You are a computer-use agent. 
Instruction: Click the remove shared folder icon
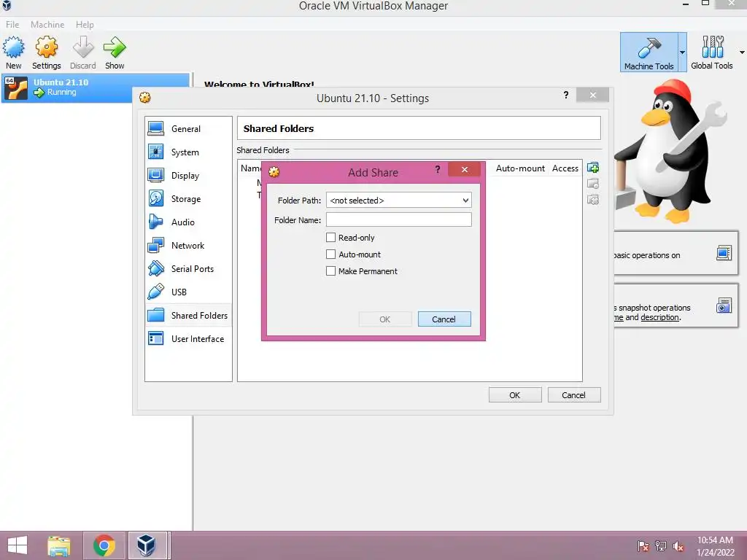tap(593, 200)
